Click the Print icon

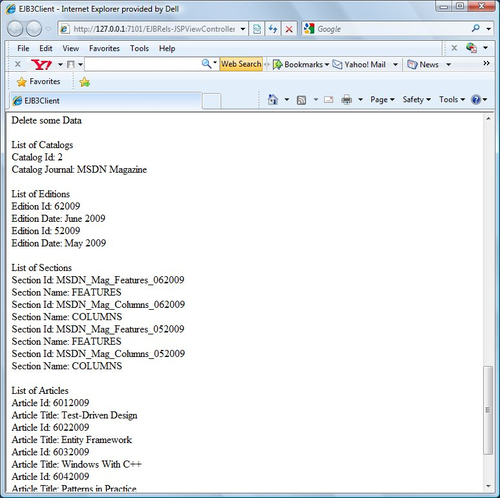pyautogui.click(x=347, y=100)
